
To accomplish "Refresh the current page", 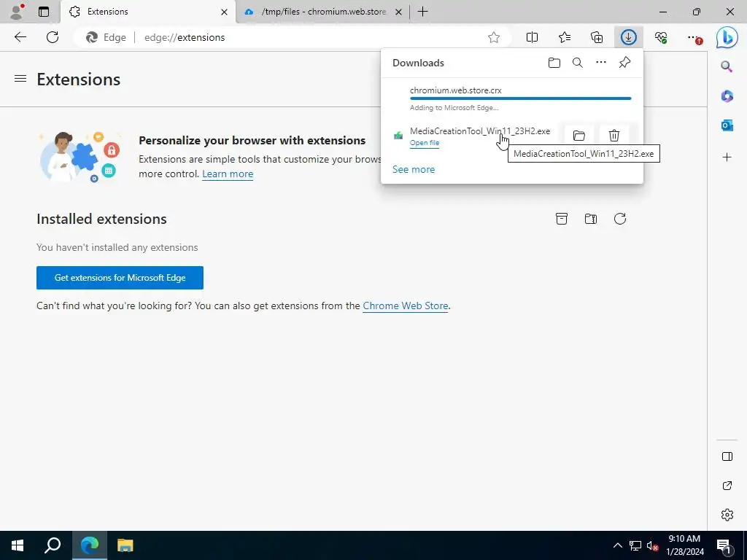I will [53, 37].
